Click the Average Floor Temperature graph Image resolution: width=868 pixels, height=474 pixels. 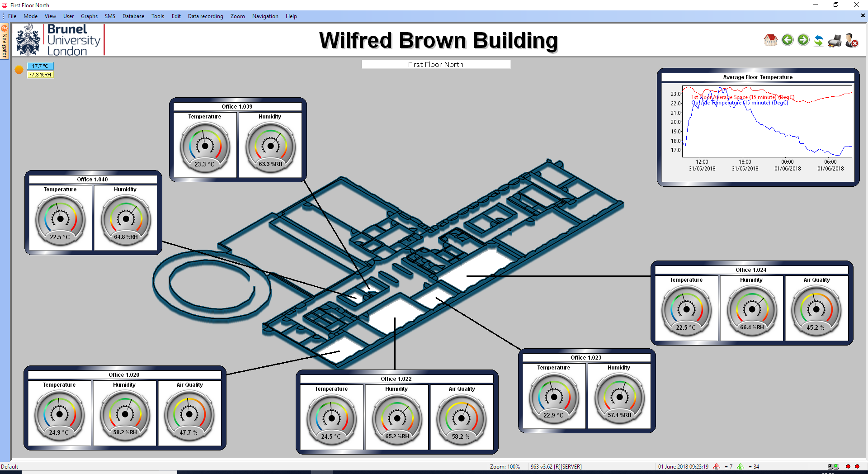tap(767, 122)
